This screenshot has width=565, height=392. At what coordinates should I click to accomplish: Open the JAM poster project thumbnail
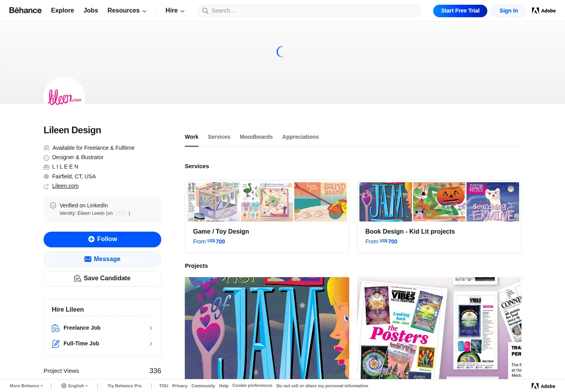pyautogui.click(x=267, y=328)
